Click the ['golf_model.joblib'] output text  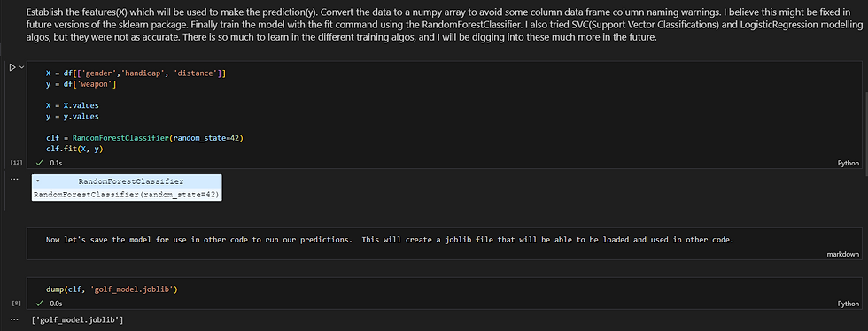pos(78,320)
